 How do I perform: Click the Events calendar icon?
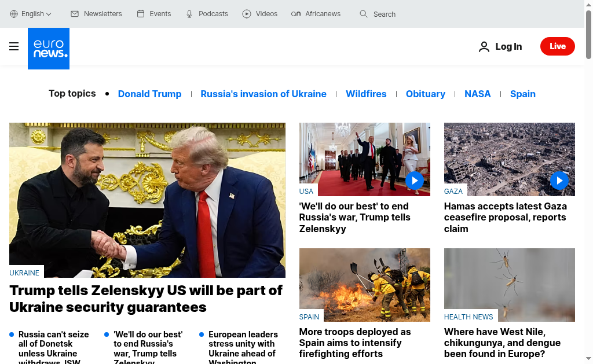141,14
